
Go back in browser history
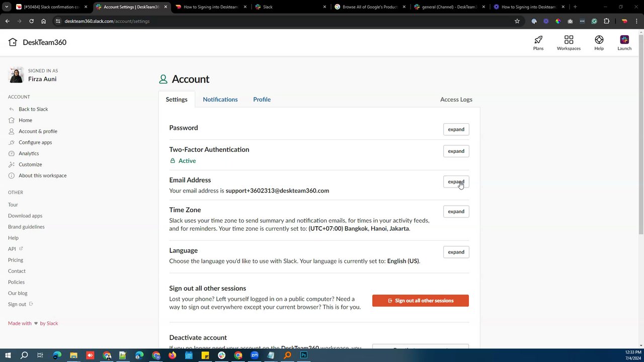[7, 21]
